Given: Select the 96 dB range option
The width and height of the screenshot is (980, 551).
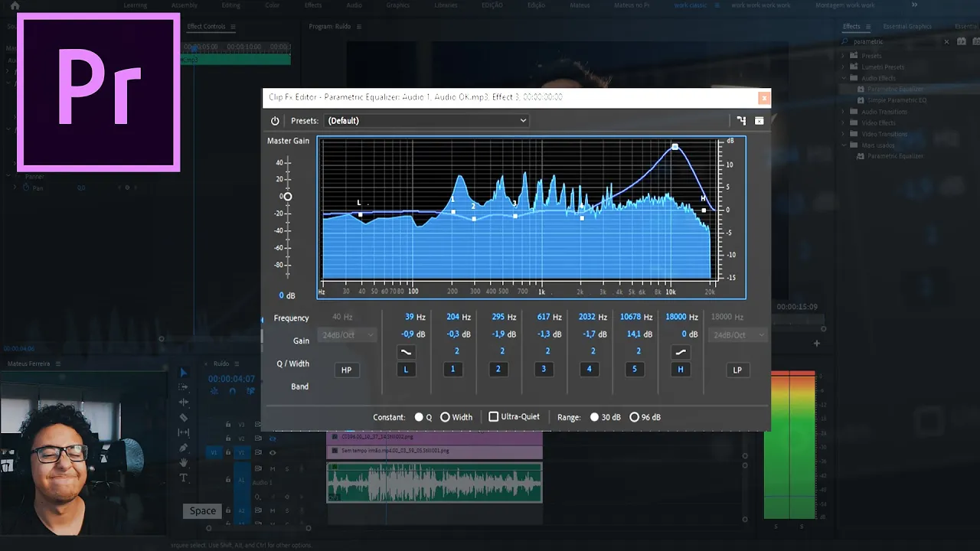Looking at the screenshot, I should (634, 417).
